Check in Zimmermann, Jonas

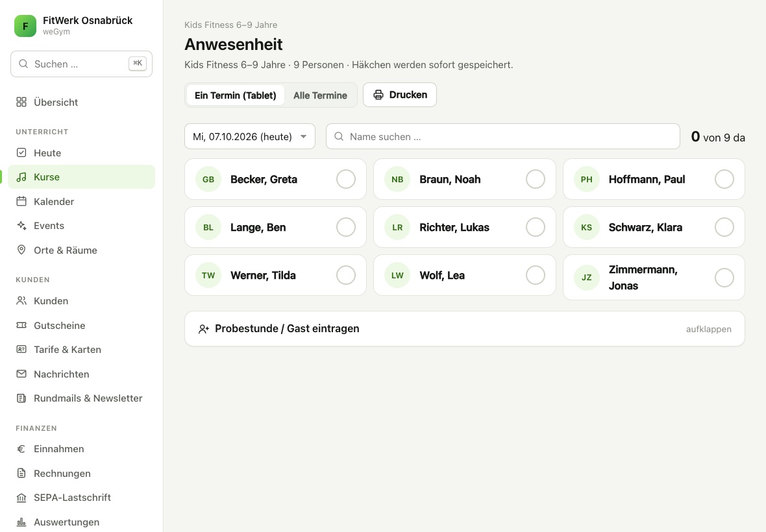(x=724, y=278)
